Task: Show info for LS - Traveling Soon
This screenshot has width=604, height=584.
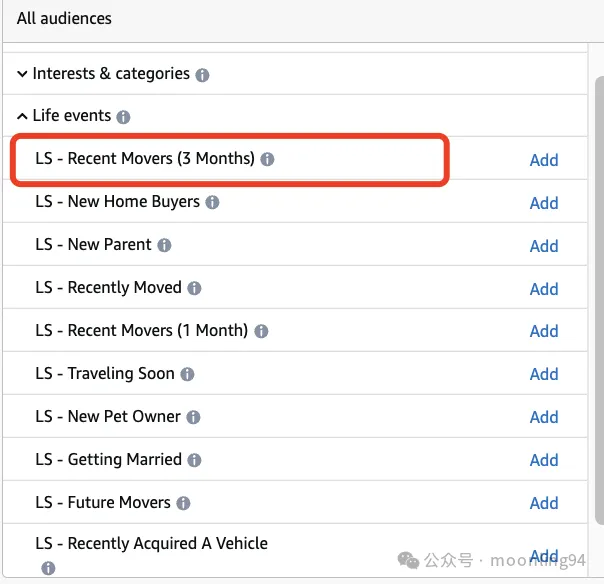Action: coord(187,374)
